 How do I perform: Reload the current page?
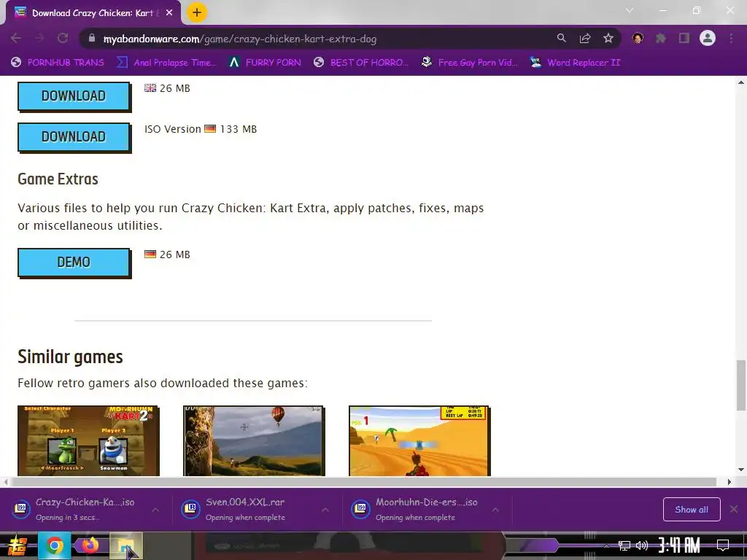63,38
